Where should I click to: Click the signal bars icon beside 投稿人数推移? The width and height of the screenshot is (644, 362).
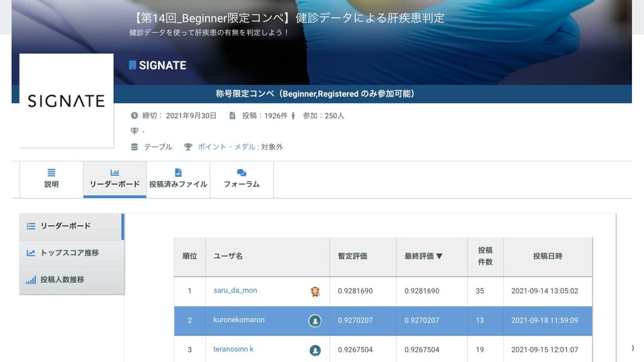tap(31, 280)
